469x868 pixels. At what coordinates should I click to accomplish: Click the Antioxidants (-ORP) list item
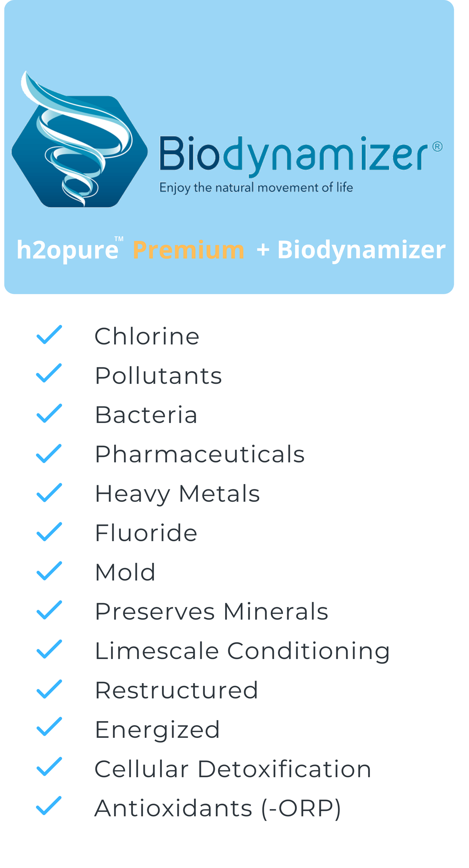(x=218, y=808)
